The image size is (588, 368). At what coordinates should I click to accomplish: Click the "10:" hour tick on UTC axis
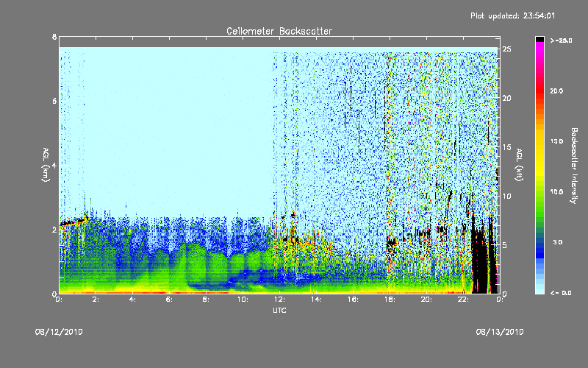pos(243,300)
